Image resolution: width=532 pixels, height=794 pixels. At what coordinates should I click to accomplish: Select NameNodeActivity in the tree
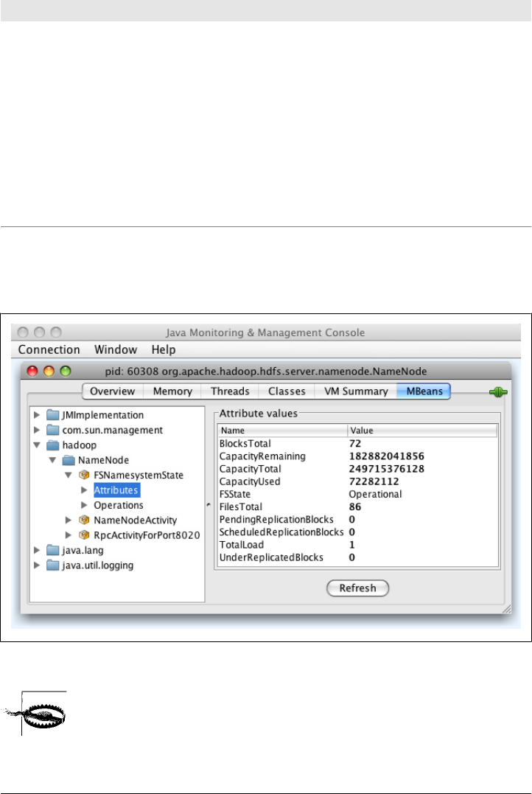pyautogui.click(x=135, y=520)
